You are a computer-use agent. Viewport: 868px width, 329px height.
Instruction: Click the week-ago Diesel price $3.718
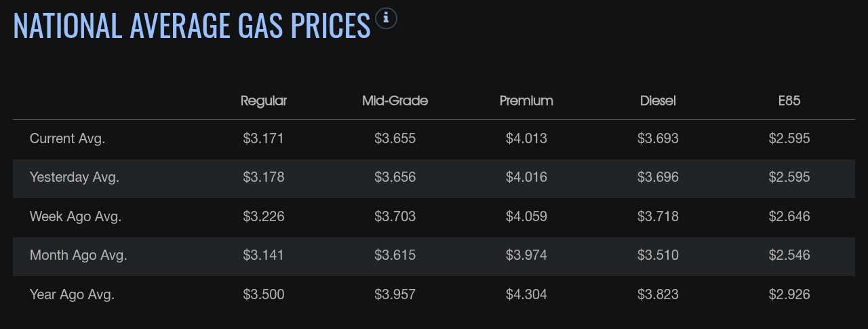tap(658, 217)
